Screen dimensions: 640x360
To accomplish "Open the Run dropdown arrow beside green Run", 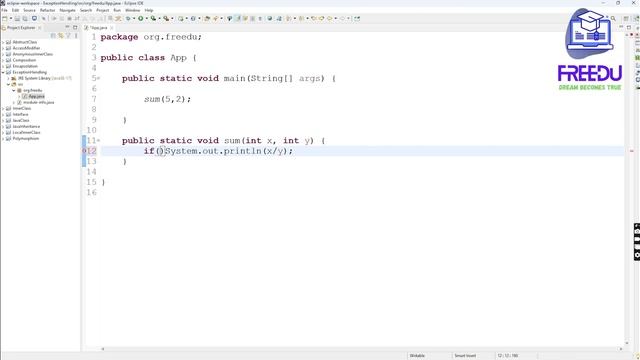I will tap(146, 18).
